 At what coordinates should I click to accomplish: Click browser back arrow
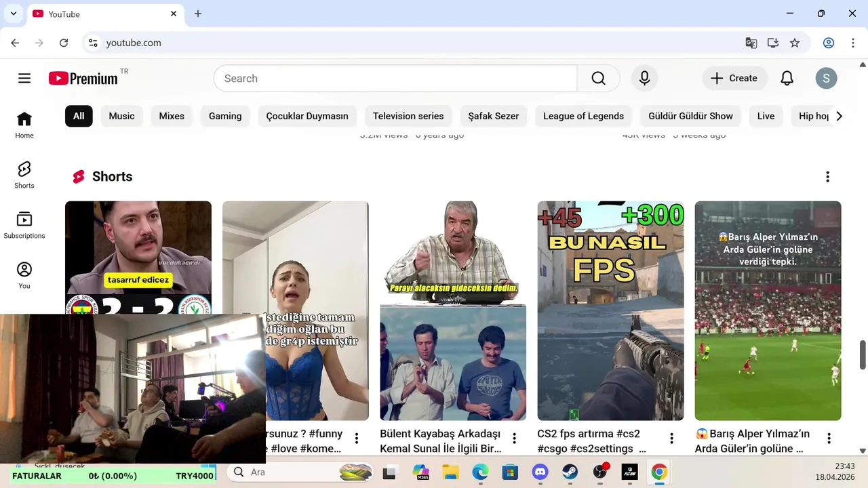(x=15, y=43)
